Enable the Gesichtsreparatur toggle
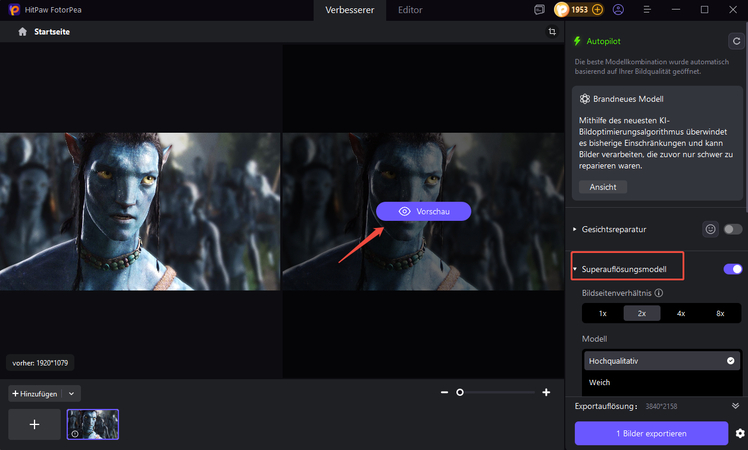748x450 pixels. pyautogui.click(x=733, y=229)
